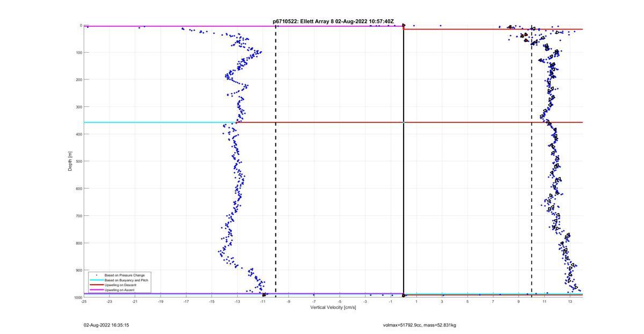
Task: Pick the dark red line sample in the legend
Action: coord(97,285)
